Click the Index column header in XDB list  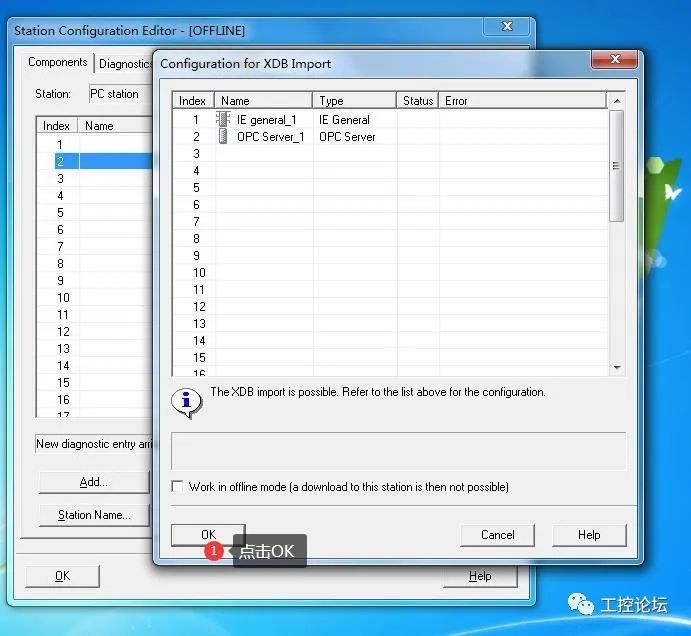pyautogui.click(x=193, y=101)
